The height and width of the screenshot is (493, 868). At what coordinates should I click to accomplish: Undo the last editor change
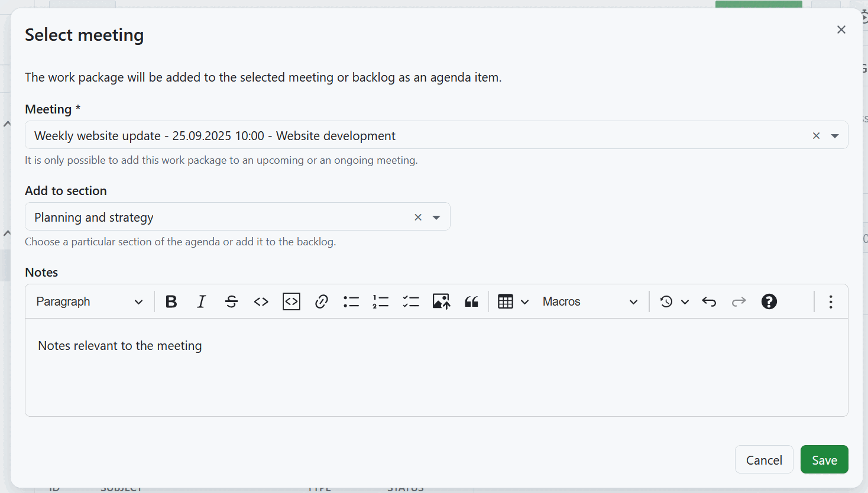click(709, 301)
